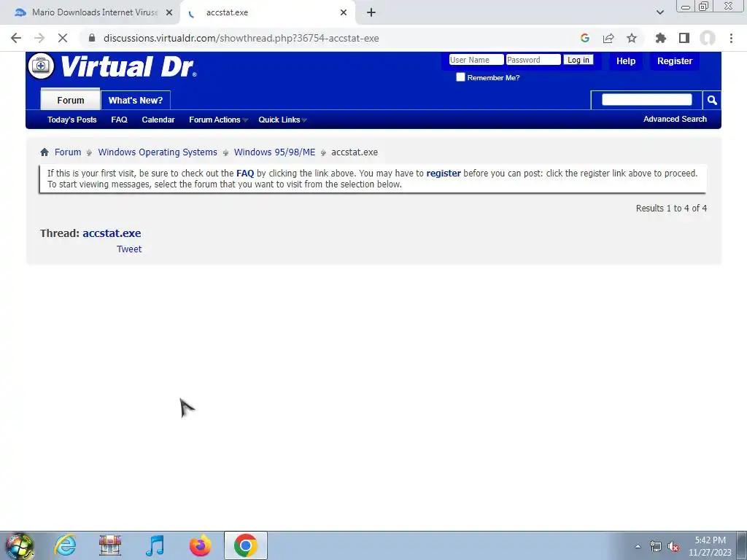Viewport: 747px width, 560px height.
Task: Open the Extensions puzzle icon
Action: tap(661, 38)
